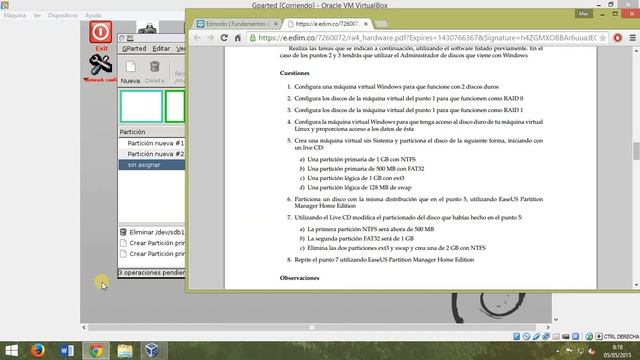640x360 pixels.
Task: Open the Windows Start button
Action: [11, 351]
